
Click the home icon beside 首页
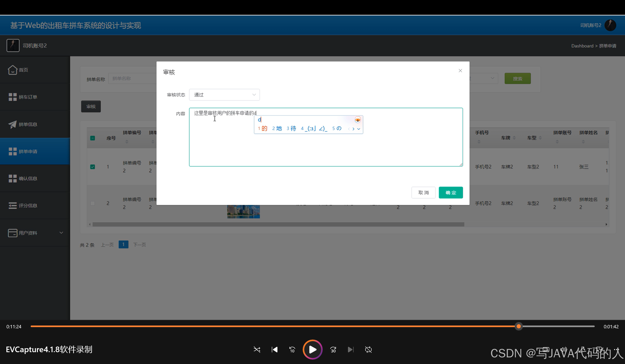point(12,70)
